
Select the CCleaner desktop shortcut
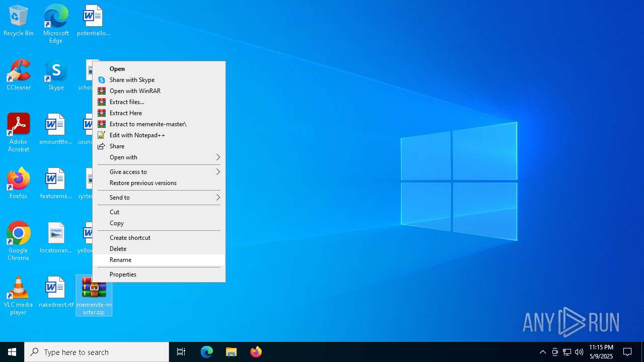[18, 75]
